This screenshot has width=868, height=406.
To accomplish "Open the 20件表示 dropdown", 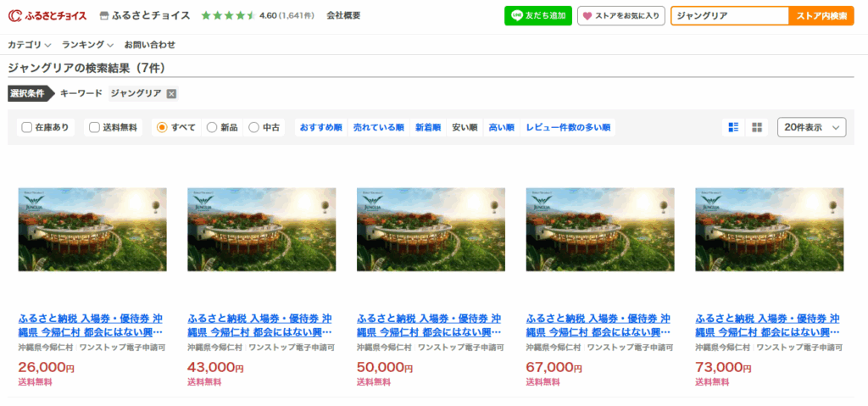I will coord(811,127).
